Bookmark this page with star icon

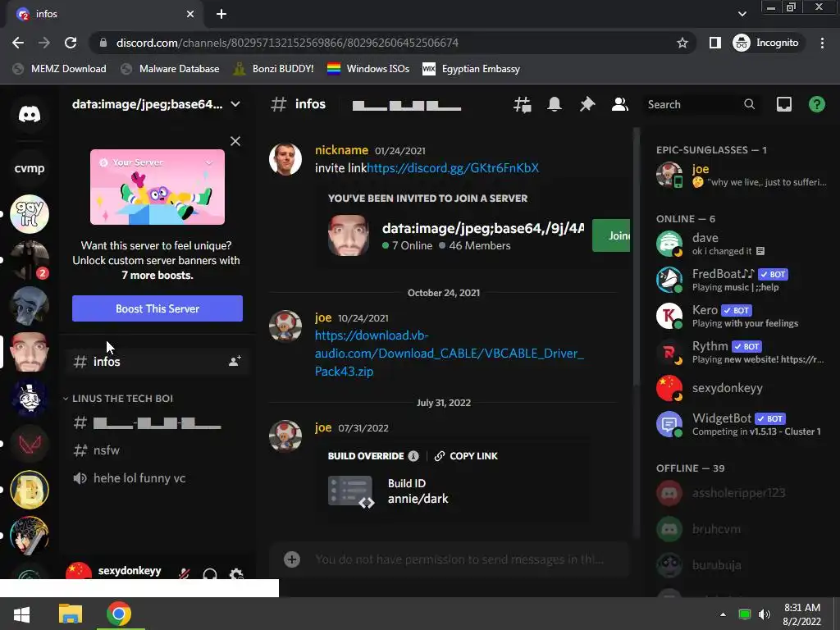coord(682,43)
